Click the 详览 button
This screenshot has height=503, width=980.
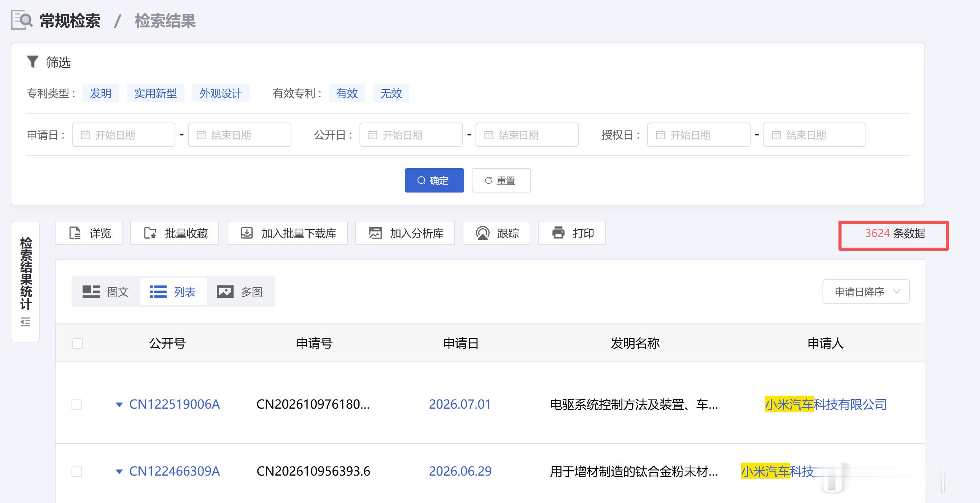pyautogui.click(x=89, y=233)
